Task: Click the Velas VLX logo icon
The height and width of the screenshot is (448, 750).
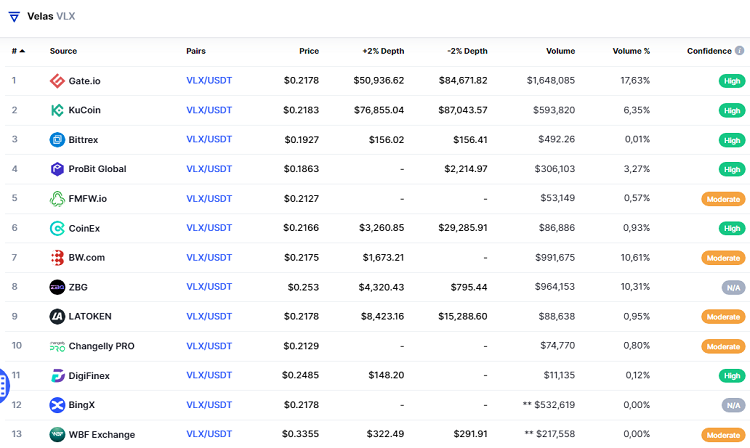Action: [14, 17]
